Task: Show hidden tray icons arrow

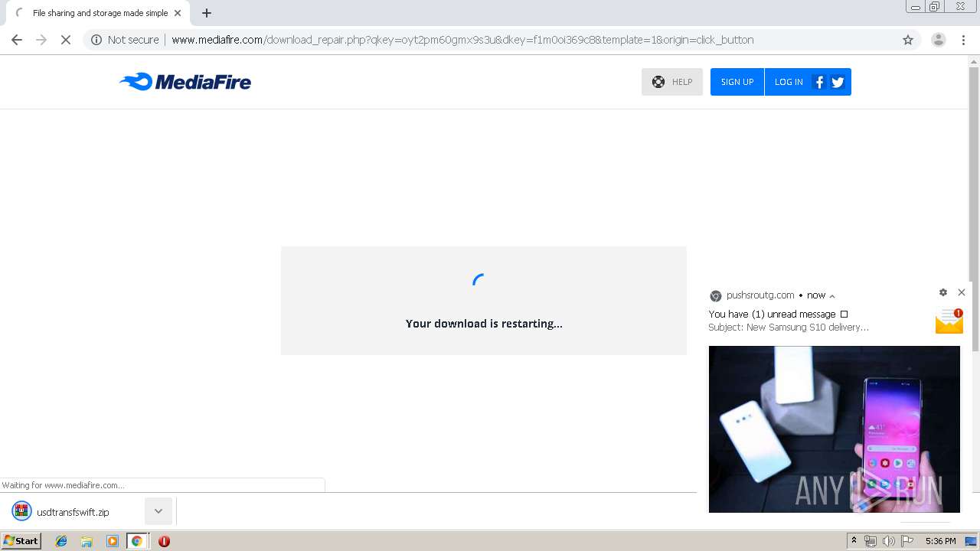Action: coord(854,541)
